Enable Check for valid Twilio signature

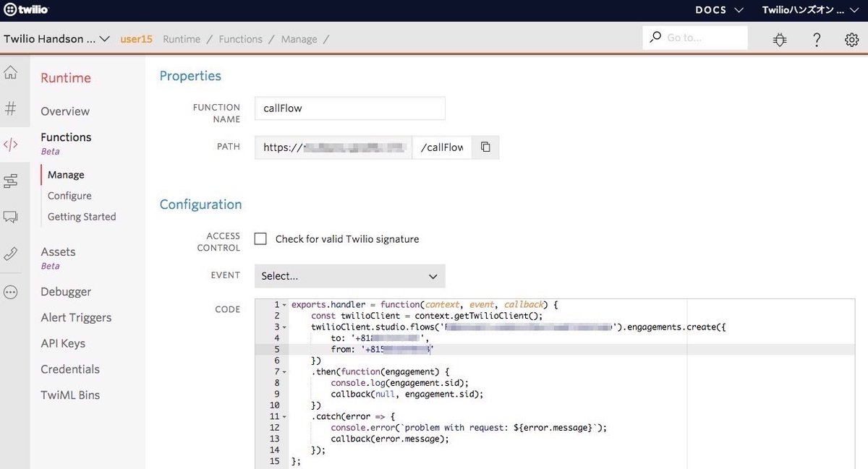click(x=260, y=239)
